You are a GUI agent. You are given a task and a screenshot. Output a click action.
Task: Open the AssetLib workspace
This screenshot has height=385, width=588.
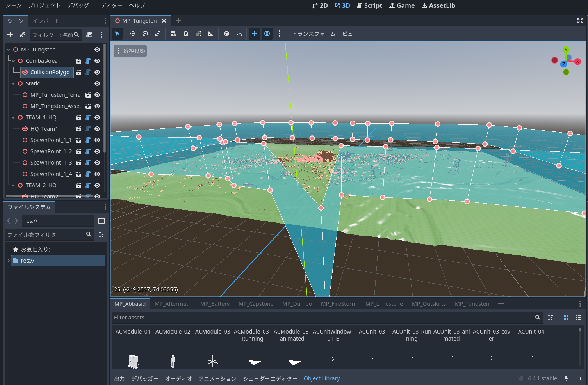tap(438, 5)
